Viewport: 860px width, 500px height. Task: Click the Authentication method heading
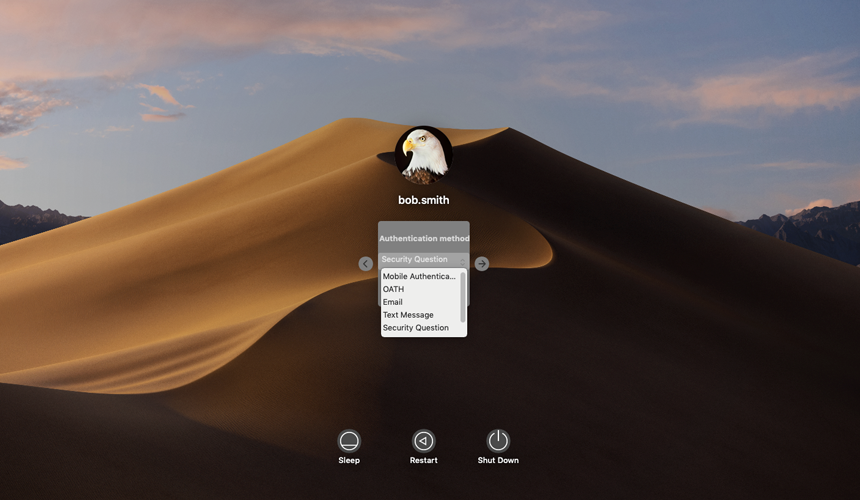pos(424,238)
